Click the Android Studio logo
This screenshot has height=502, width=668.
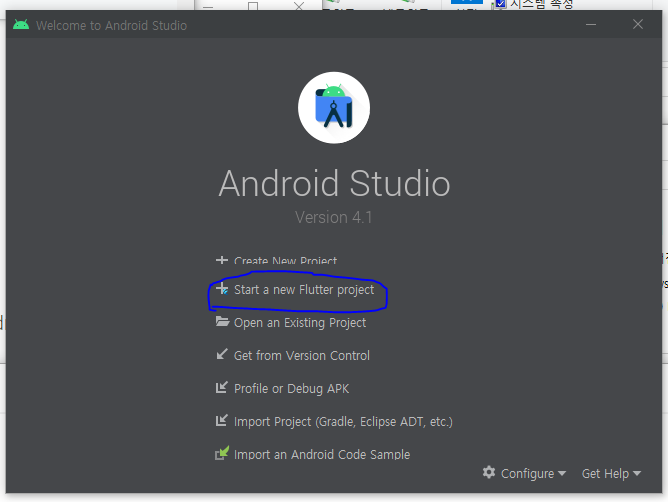click(x=334, y=107)
